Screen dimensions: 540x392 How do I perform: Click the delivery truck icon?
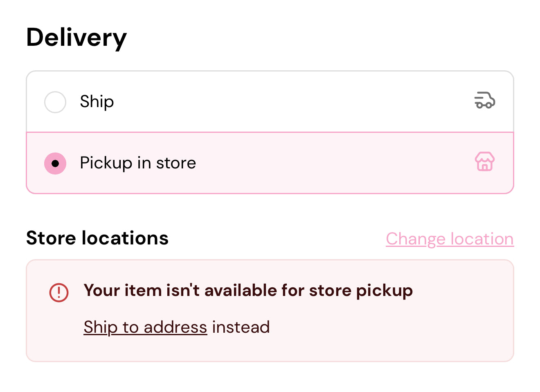tap(485, 101)
